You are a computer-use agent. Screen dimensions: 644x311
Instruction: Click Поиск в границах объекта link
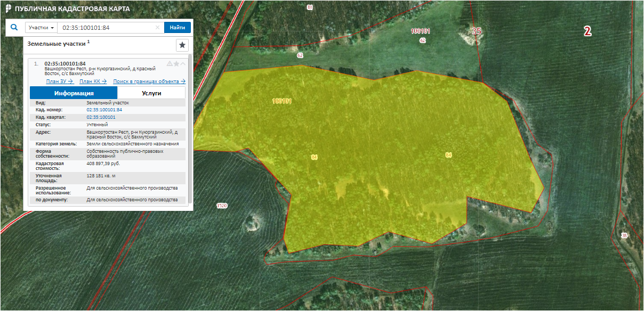(x=149, y=81)
